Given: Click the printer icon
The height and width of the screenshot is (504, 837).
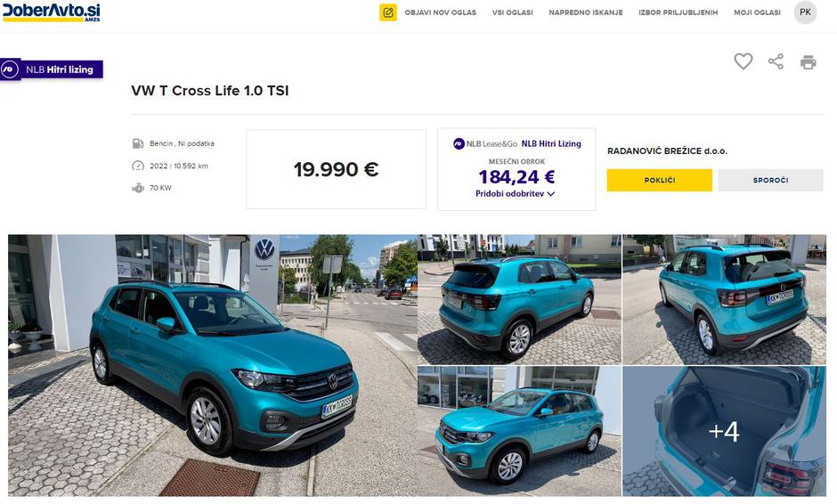Looking at the screenshot, I should (x=809, y=62).
